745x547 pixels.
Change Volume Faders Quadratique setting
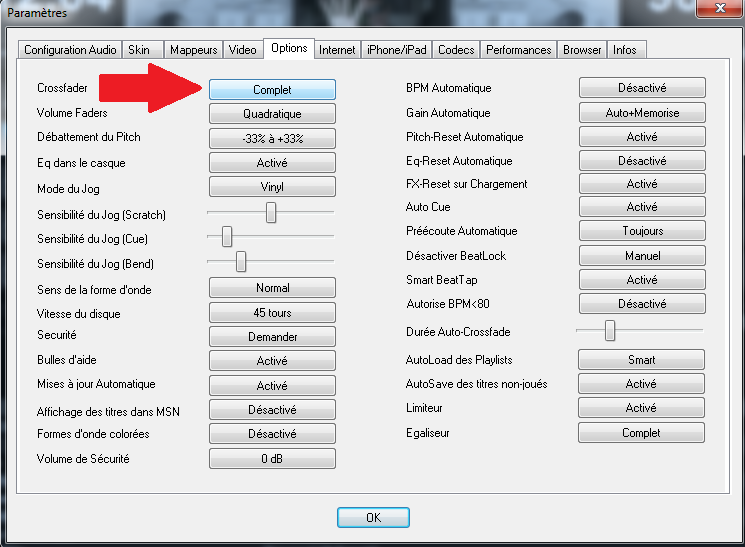(272, 114)
